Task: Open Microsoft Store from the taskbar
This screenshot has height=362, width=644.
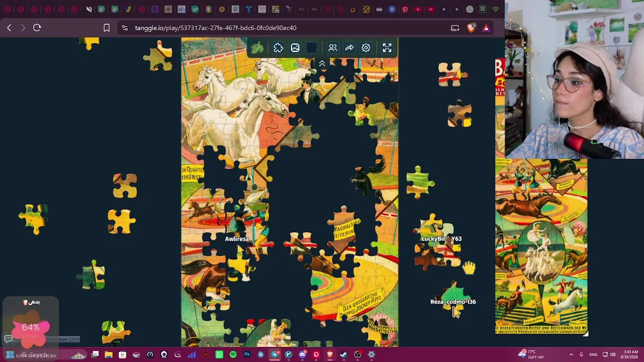Action: (x=122, y=354)
